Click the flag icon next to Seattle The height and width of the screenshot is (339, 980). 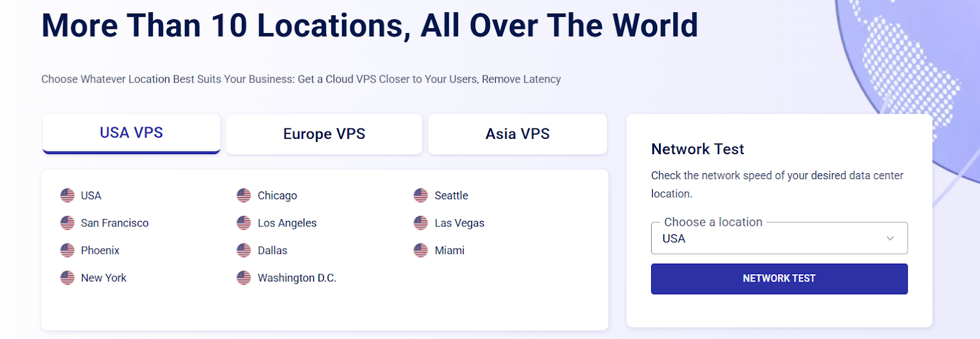pos(421,195)
